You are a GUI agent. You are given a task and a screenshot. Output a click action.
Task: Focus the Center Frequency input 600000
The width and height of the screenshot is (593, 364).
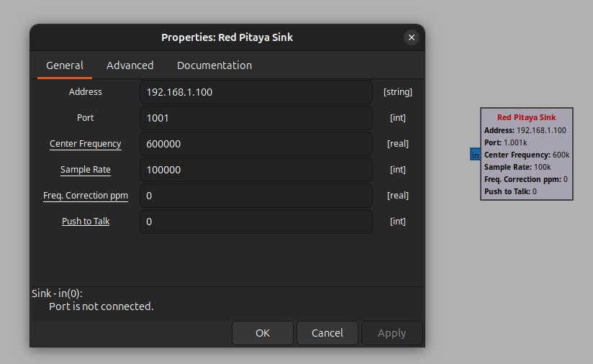tap(256, 144)
